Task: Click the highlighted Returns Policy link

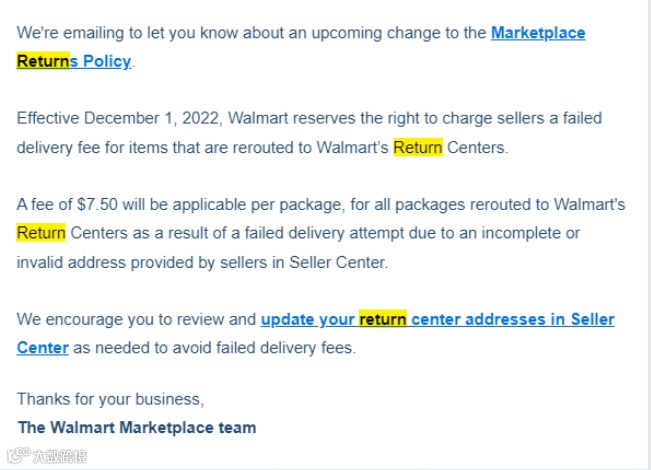Action: [x=74, y=61]
